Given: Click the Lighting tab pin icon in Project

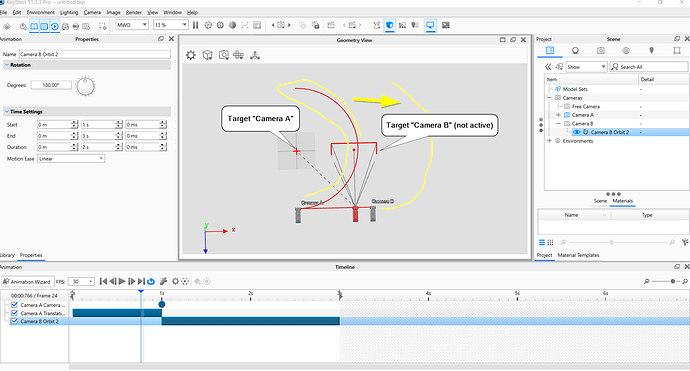Looking at the screenshot, I should (x=651, y=51).
